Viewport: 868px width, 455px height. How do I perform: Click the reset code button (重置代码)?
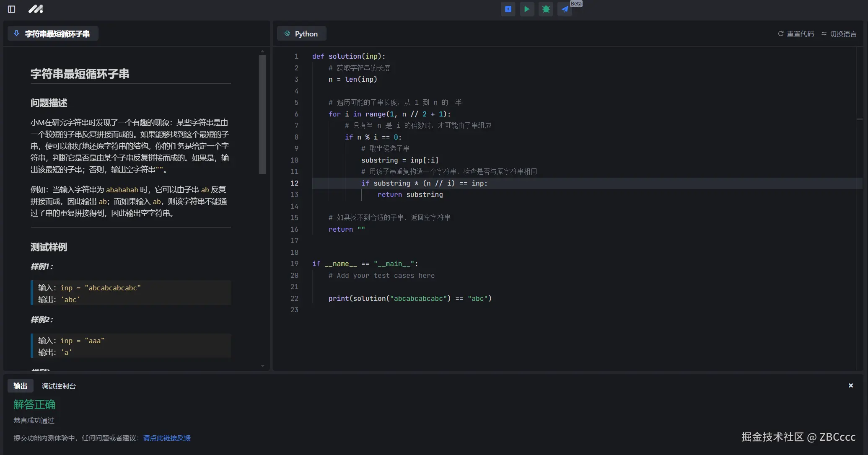(x=796, y=34)
